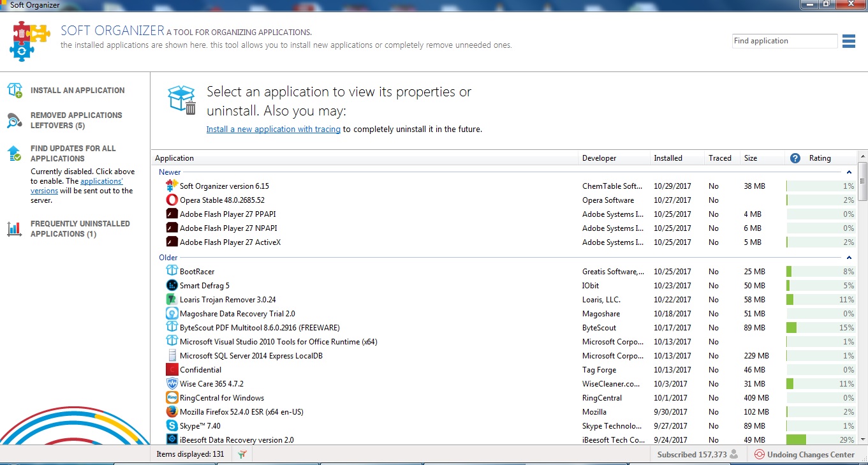Enable Find Updates for All Applications
This screenshot has width=868, height=465.
(x=73, y=153)
